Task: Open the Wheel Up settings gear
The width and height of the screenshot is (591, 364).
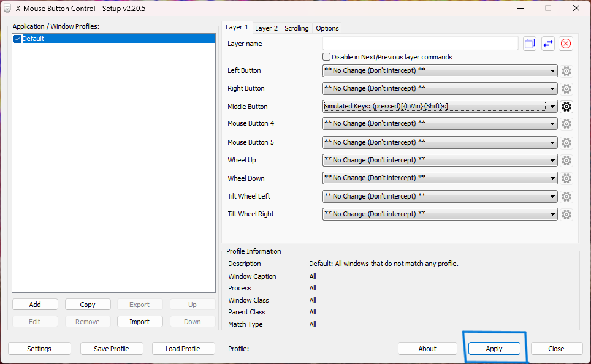Action: click(566, 160)
